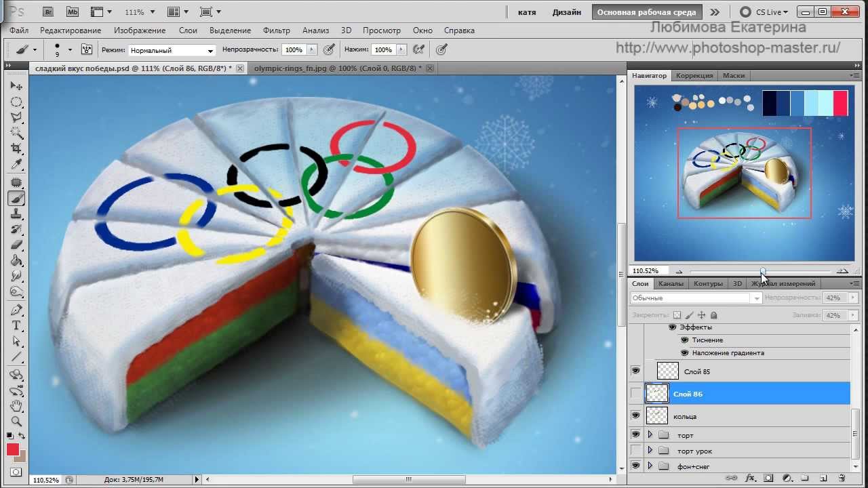This screenshot has height=488, width=868.
Task: Switch to the Каналы tab
Action: (x=671, y=283)
